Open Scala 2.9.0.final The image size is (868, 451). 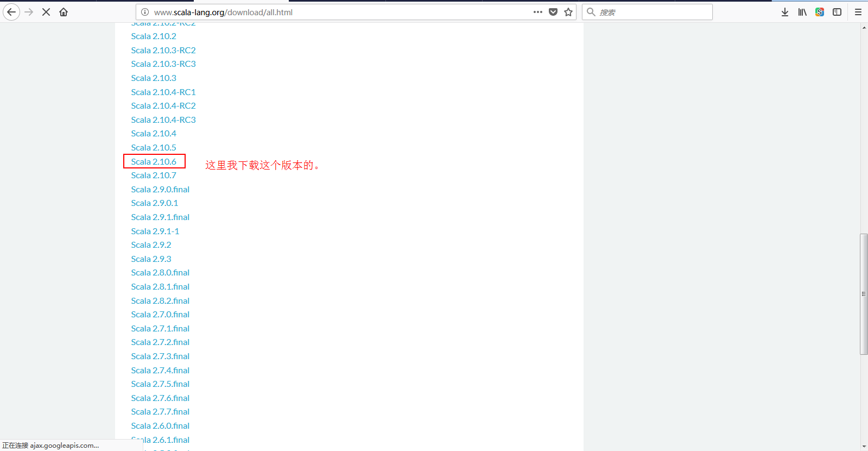[160, 190]
